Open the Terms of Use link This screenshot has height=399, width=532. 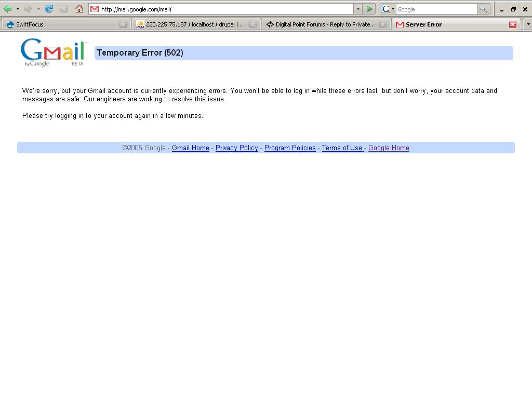pyautogui.click(x=342, y=148)
